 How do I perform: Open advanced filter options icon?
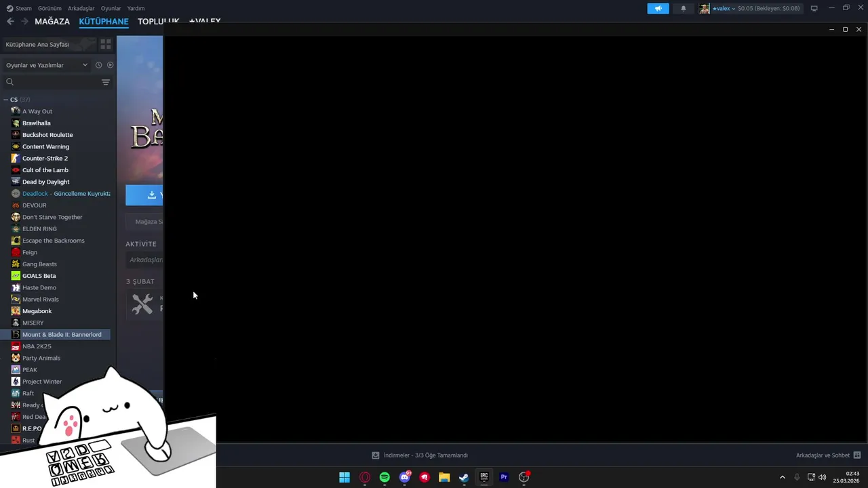[x=106, y=82]
